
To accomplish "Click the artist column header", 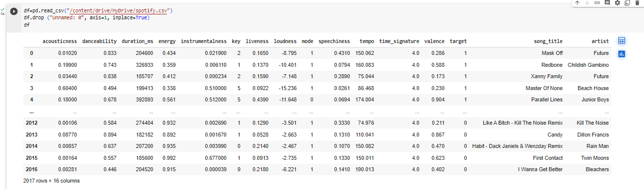I will click(x=600, y=41).
